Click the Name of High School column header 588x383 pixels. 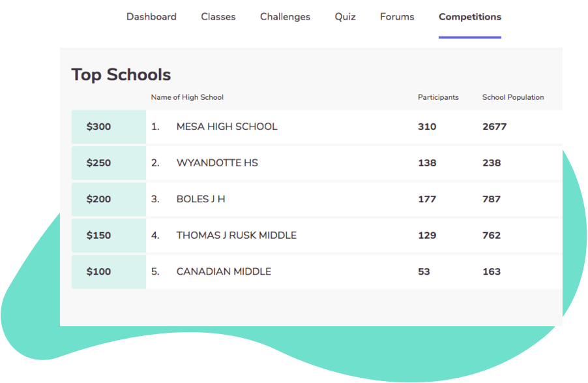tap(187, 97)
